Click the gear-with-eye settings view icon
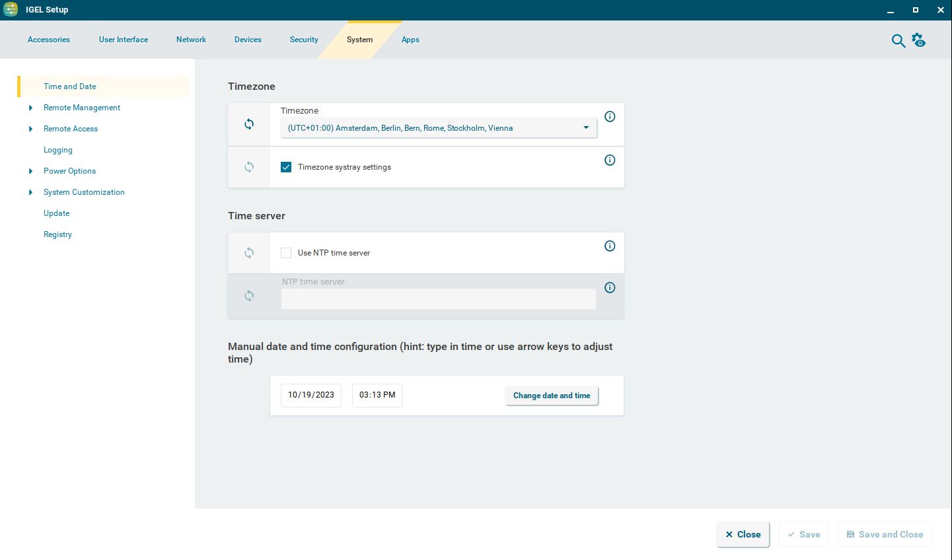The image size is (952, 560). [x=918, y=40]
